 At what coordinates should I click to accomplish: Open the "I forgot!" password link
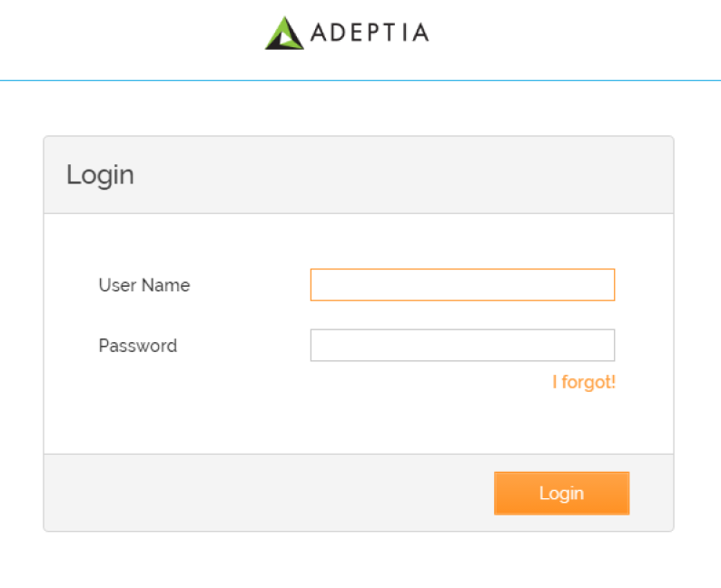584,382
